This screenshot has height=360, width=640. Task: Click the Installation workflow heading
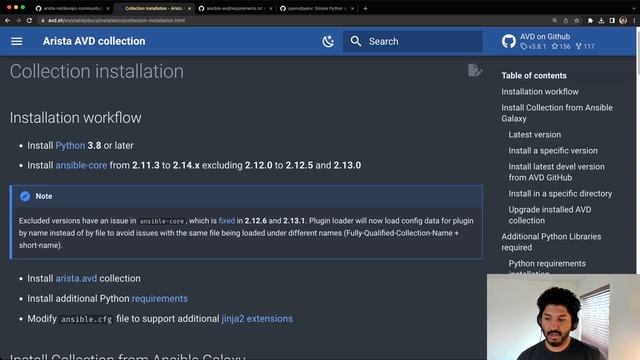[x=76, y=118]
